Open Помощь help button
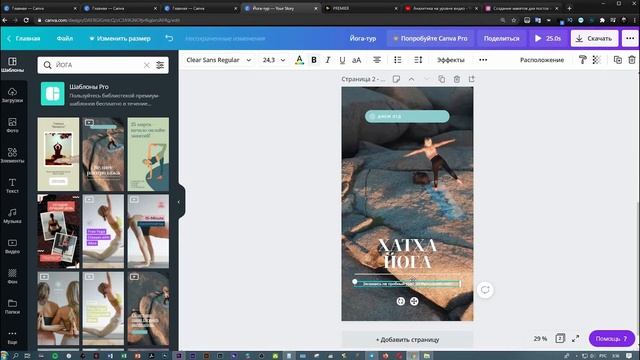Image resolution: width=640 pixels, height=360 pixels. (612, 339)
